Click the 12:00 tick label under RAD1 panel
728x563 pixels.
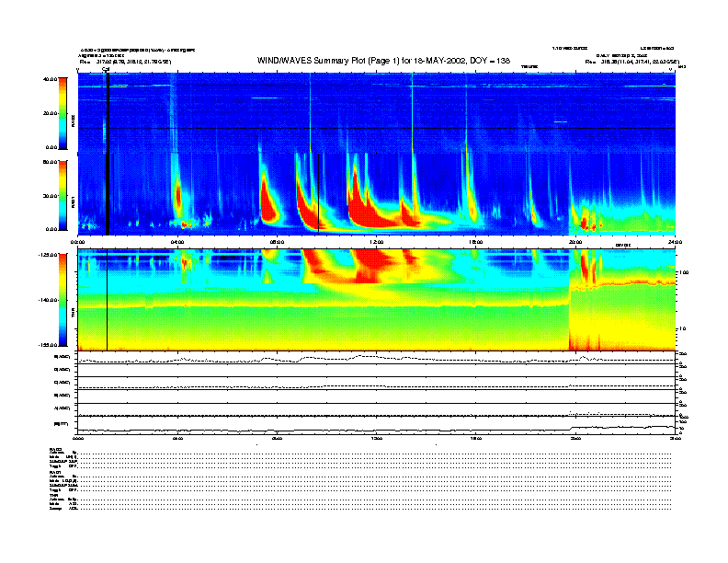[377, 242]
